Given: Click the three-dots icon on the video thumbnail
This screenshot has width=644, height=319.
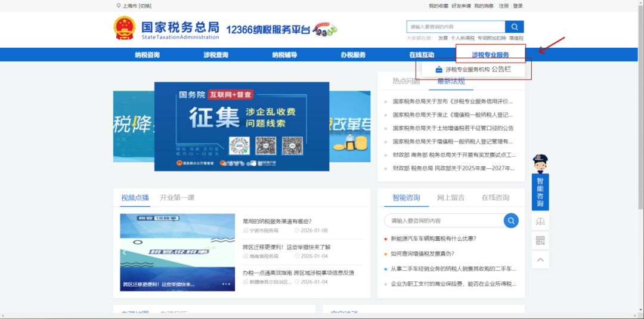Looking at the screenshot, I should (x=227, y=284).
